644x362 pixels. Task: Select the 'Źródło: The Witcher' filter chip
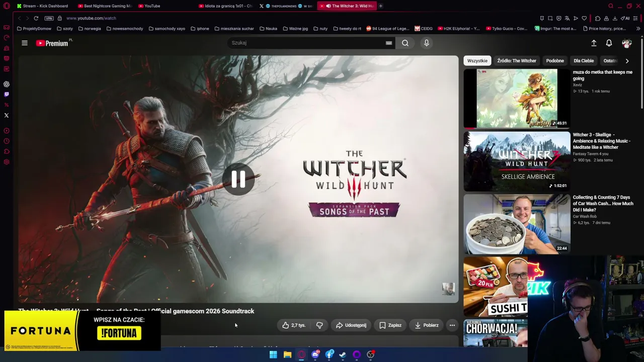tap(517, 61)
